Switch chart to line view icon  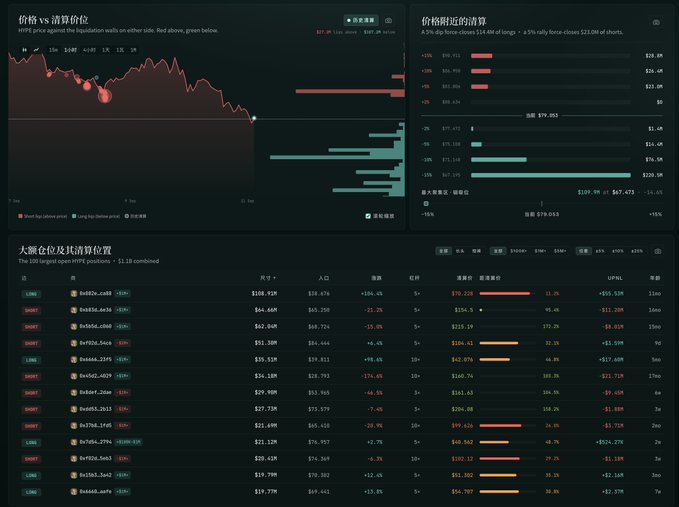pos(36,50)
